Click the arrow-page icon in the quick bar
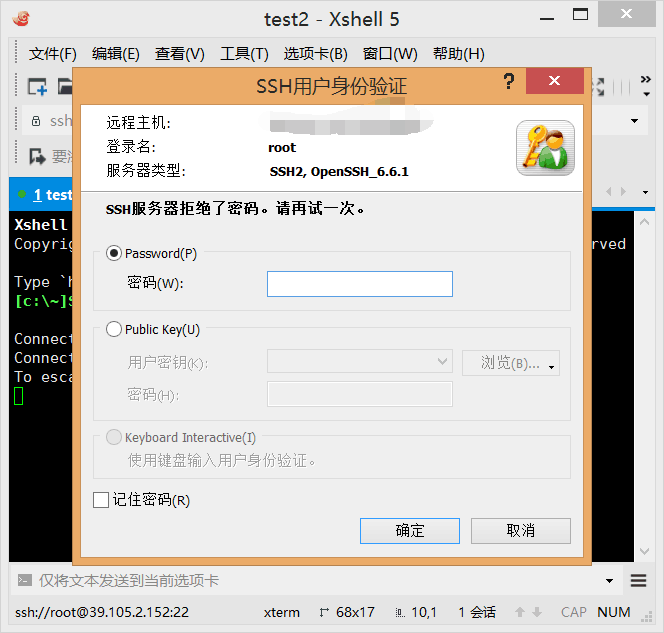The height and width of the screenshot is (633, 664). pyautogui.click(x=37, y=157)
